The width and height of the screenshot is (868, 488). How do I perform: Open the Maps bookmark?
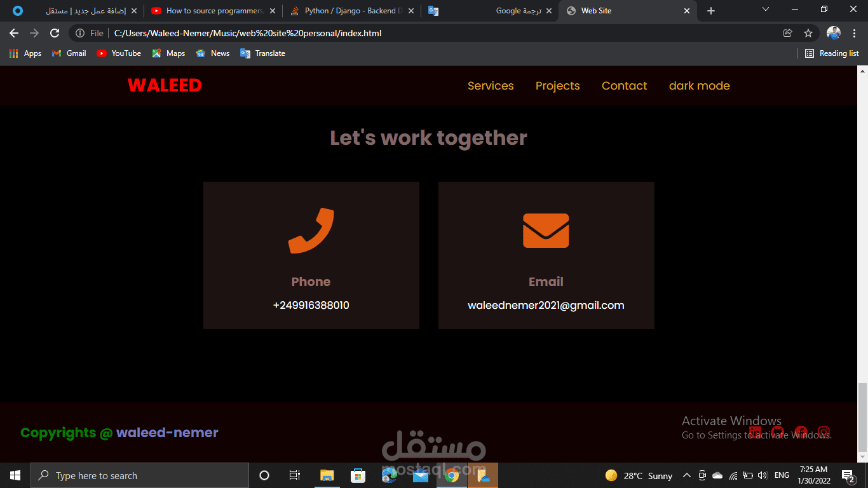(x=168, y=53)
